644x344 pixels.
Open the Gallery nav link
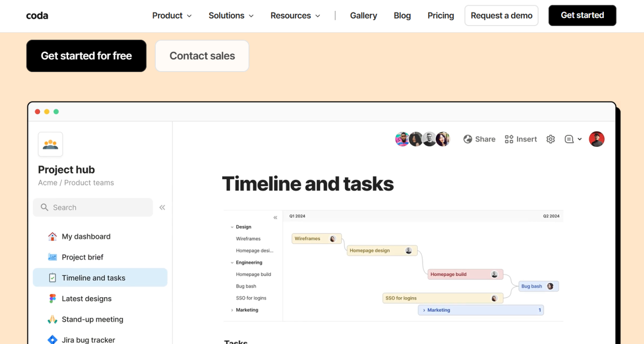point(363,16)
